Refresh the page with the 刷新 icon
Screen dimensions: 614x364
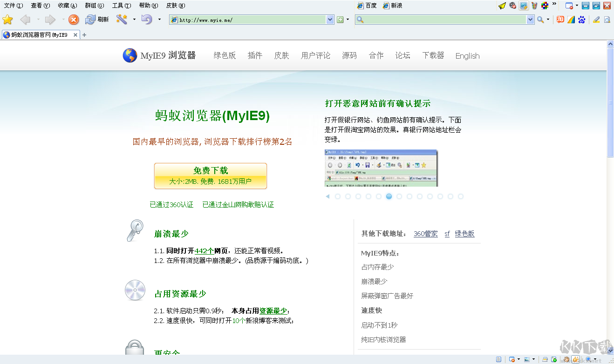pos(90,20)
